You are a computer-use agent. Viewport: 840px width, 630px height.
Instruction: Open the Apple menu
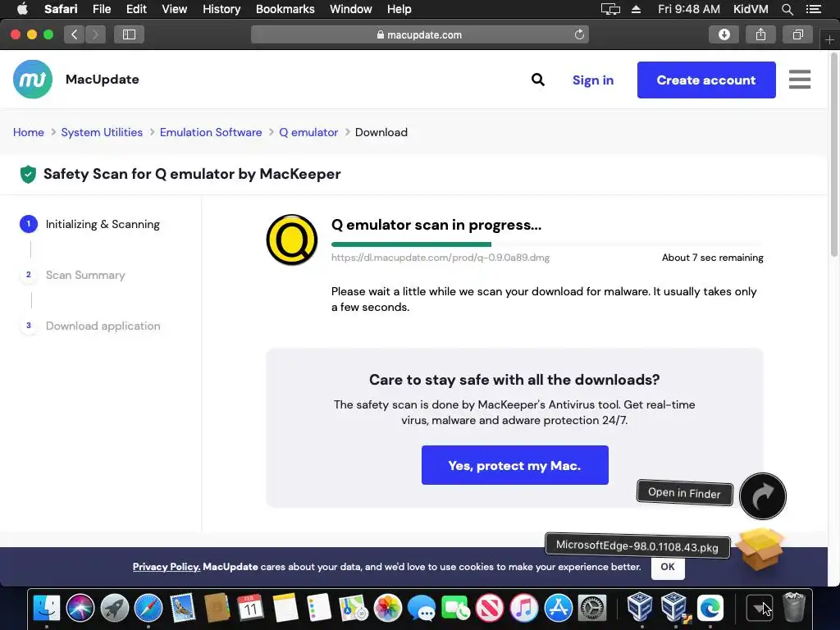click(22, 9)
